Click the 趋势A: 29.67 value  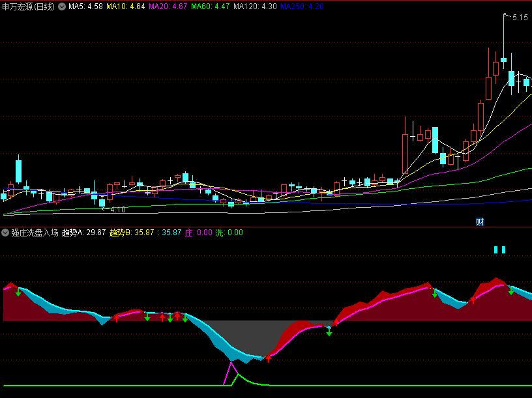(x=84, y=233)
